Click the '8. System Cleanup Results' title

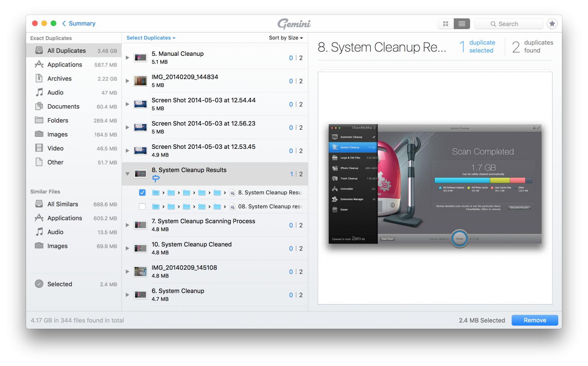point(189,170)
